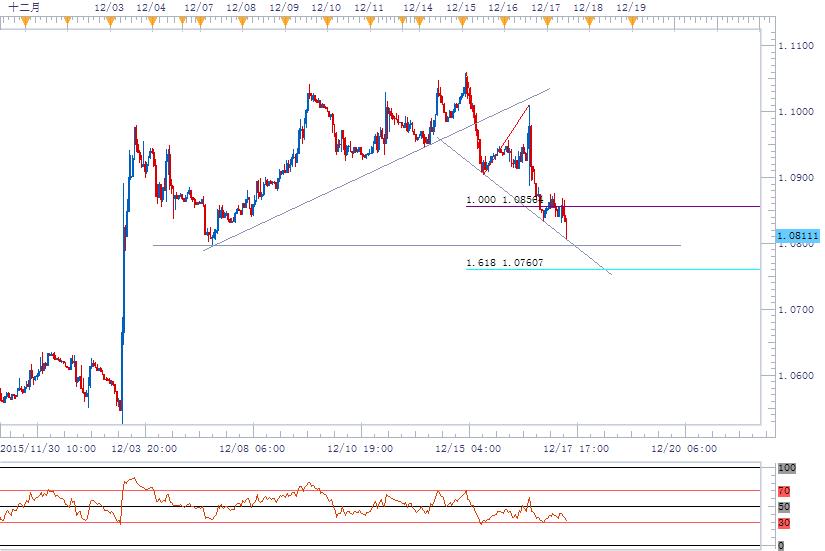Click the orange marker below the 12/04 date
The width and height of the screenshot is (825, 551).
point(153,22)
